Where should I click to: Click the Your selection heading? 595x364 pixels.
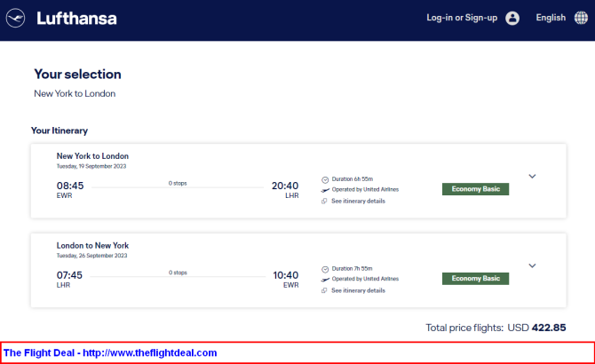click(78, 74)
